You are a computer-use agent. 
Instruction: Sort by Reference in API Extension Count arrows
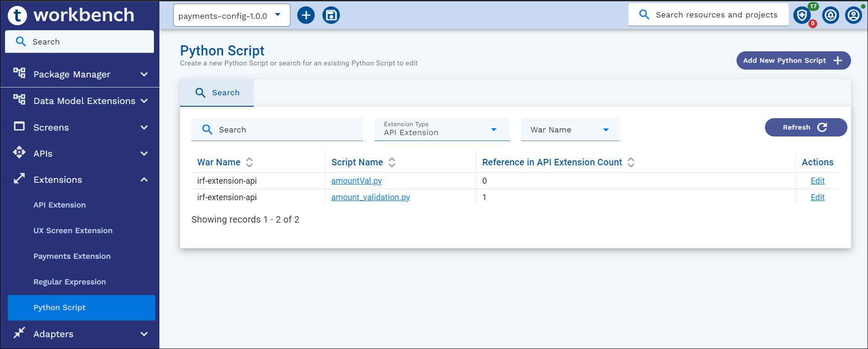click(x=631, y=162)
